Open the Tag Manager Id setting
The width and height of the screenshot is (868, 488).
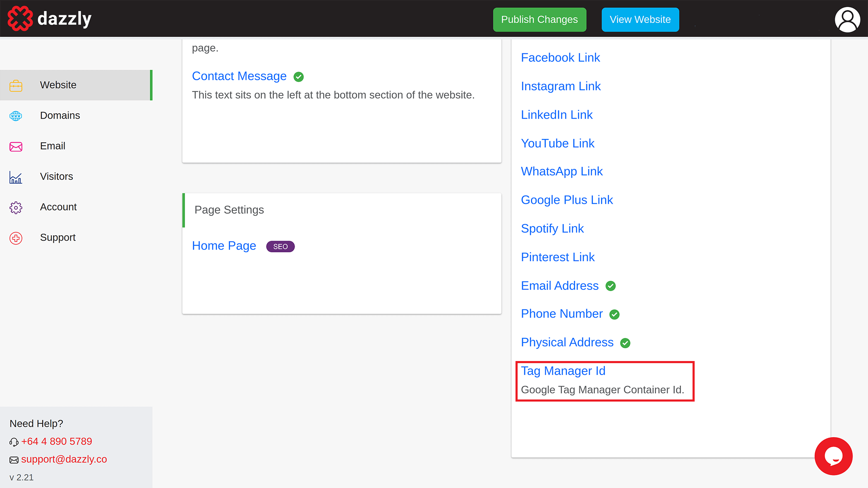(x=563, y=371)
